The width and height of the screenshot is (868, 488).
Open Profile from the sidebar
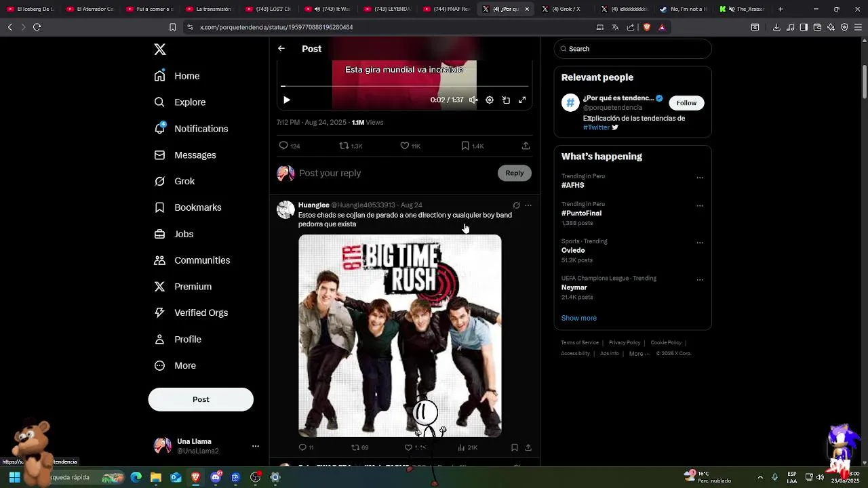[x=178, y=340]
